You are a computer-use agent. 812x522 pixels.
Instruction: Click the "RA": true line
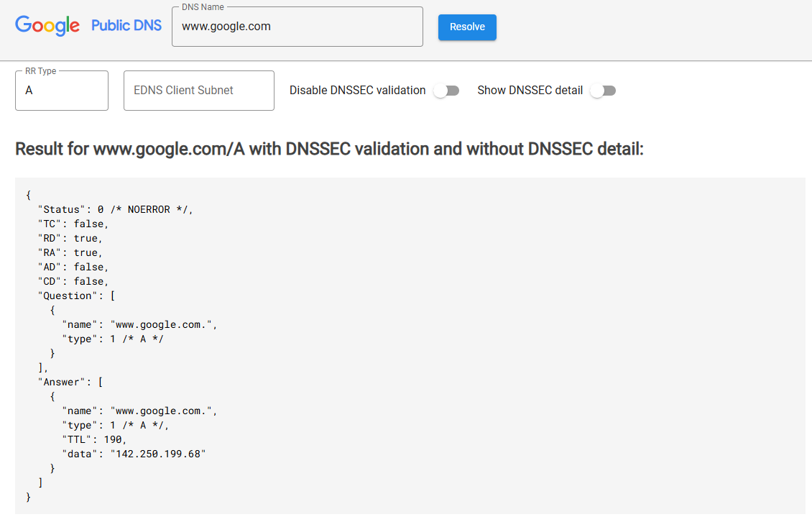tap(70, 252)
